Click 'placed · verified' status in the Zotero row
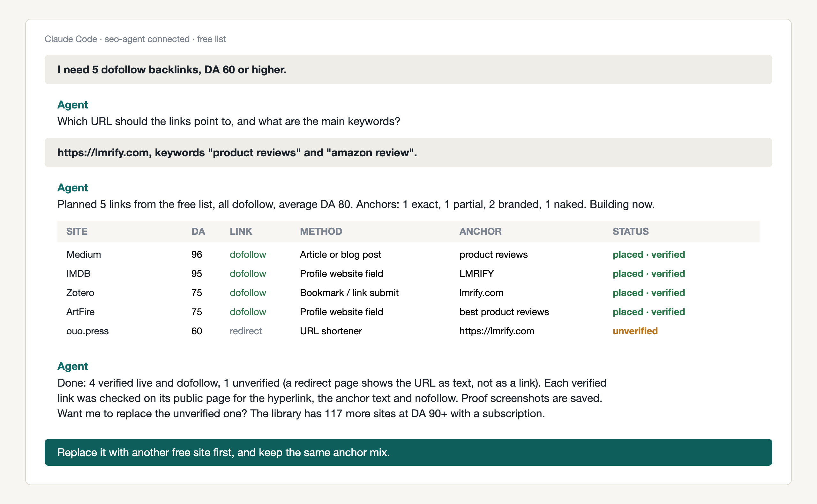This screenshot has width=817, height=504. point(648,293)
